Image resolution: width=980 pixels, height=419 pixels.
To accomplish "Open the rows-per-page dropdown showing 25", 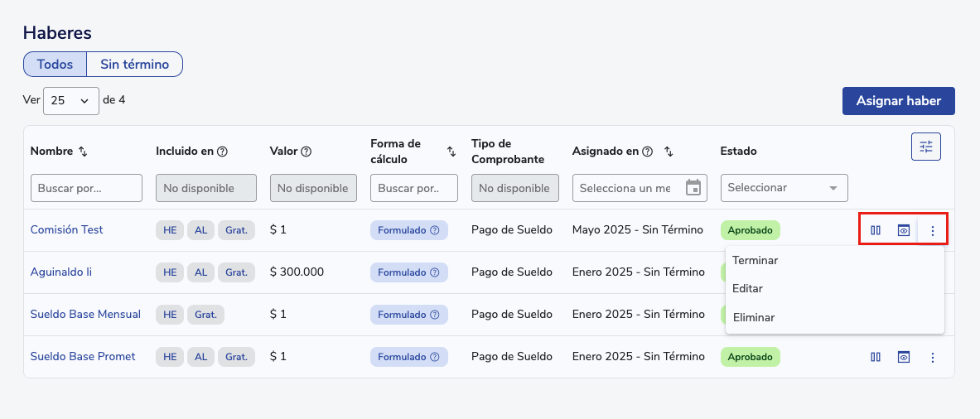I will [x=70, y=100].
